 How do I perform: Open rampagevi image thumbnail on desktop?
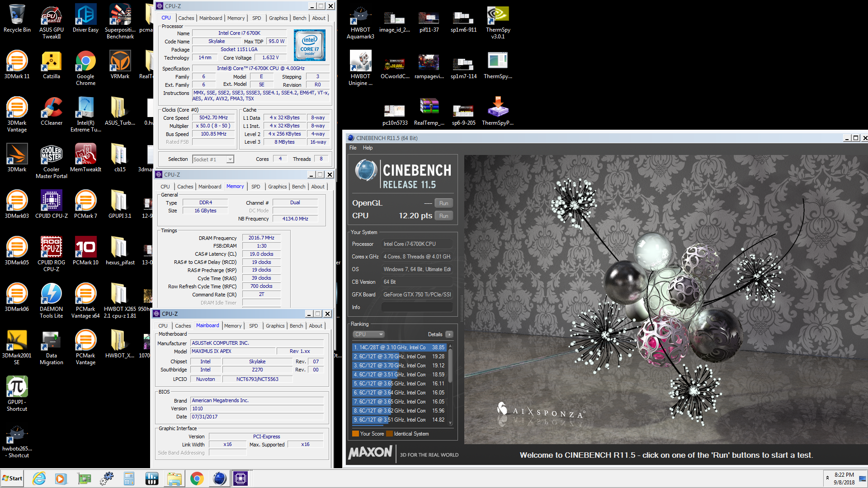tap(429, 66)
